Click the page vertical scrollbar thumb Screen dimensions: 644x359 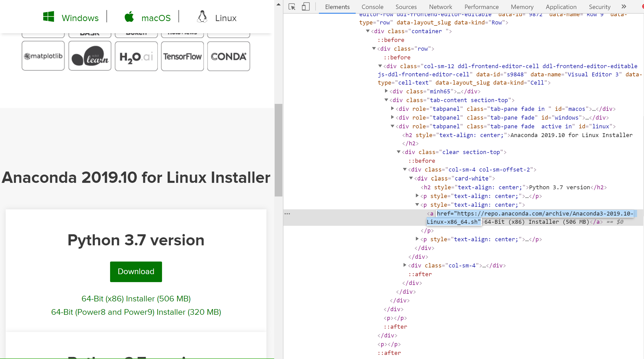pos(279,150)
